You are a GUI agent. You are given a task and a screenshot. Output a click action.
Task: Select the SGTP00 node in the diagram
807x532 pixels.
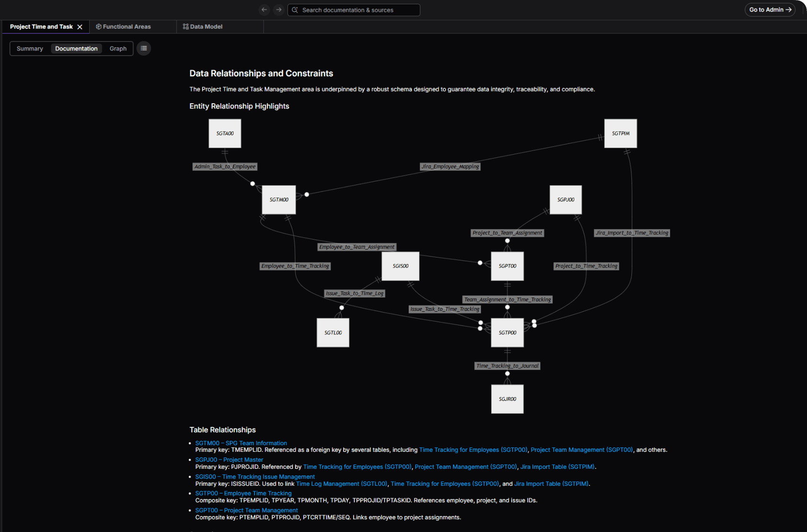tap(507, 332)
